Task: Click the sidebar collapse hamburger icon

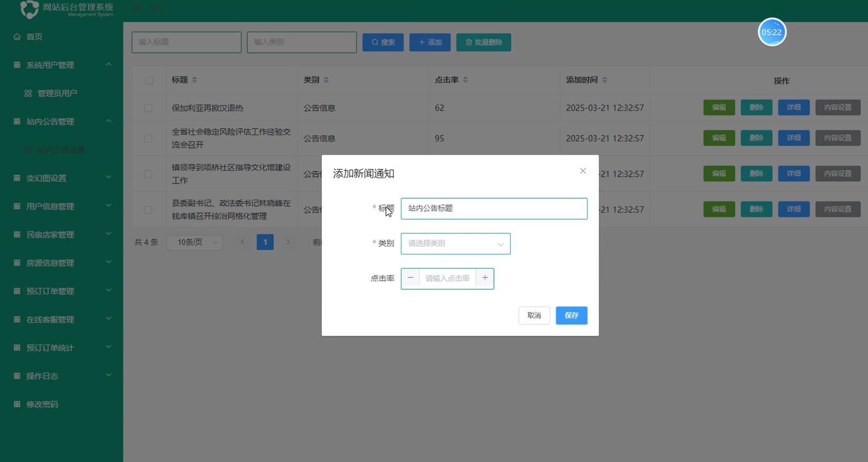Action: [137, 8]
